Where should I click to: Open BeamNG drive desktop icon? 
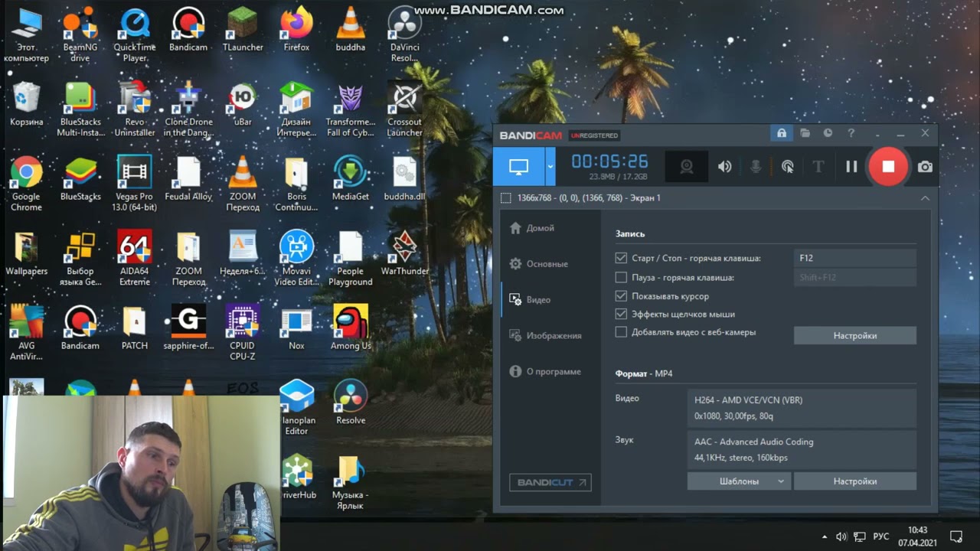pos(80,34)
